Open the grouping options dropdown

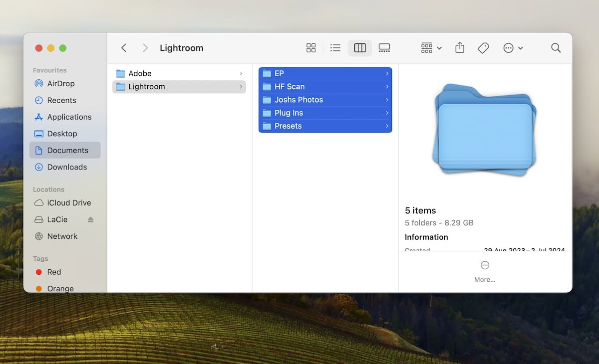[x=430, y=47]
